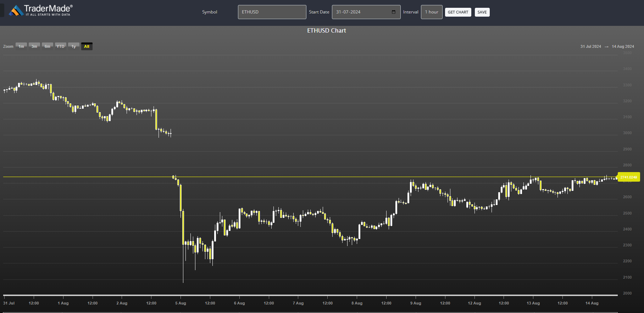
Task: Click the chart navigator scrollbar at bottom
Action: pos(310,295)
